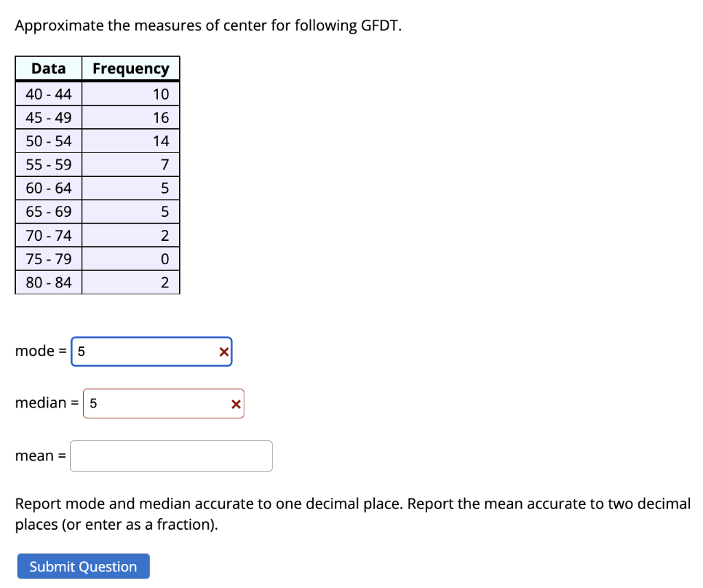Click the Data column header
This screenshot has width=703, height=588.
click(x=48, y=68)
